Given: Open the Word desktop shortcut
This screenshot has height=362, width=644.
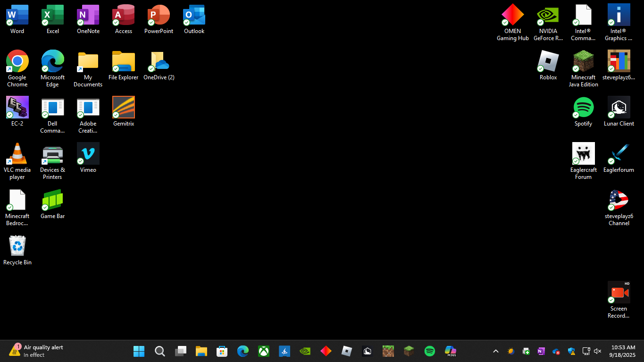Looking at the screenshot, I should (x=17, y=16).
